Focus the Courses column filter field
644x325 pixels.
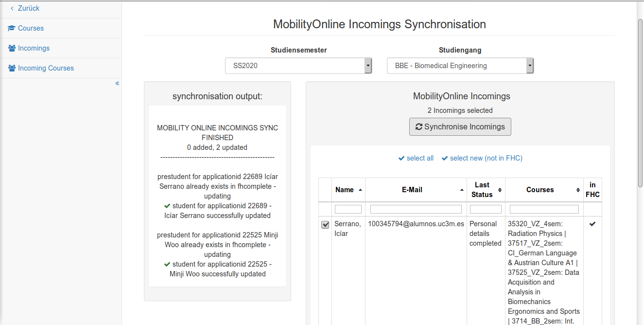(544, 209)
